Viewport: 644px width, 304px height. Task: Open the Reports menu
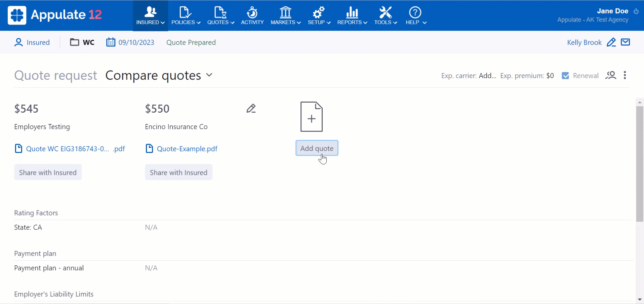(x=352, y=15)
